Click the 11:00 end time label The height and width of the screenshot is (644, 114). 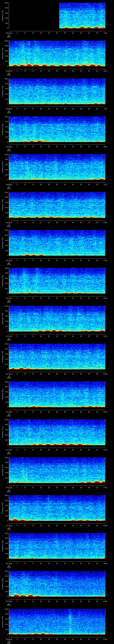[105, 260]
